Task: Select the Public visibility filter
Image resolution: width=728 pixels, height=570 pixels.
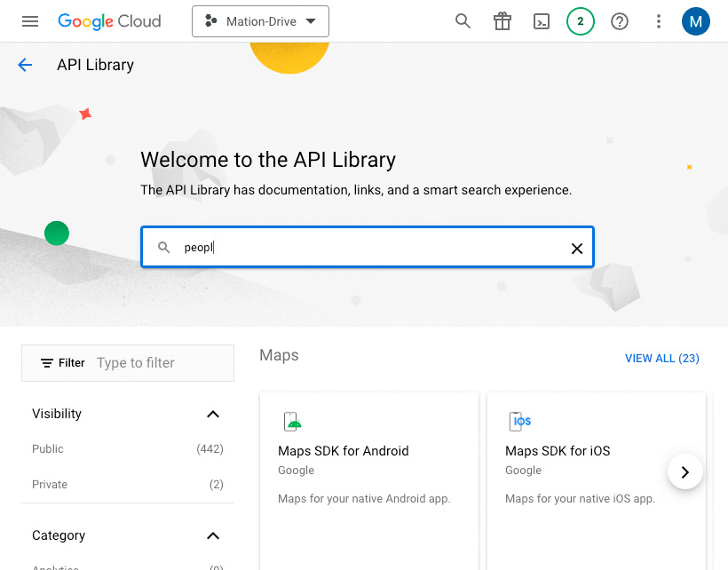Action: [x=128, y=449]
